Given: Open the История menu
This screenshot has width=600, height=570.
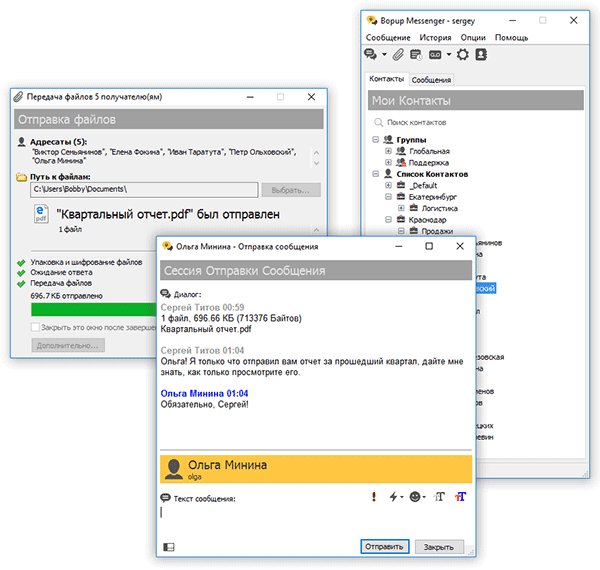Looking at the screenshot, I should [x=435, y=37].
